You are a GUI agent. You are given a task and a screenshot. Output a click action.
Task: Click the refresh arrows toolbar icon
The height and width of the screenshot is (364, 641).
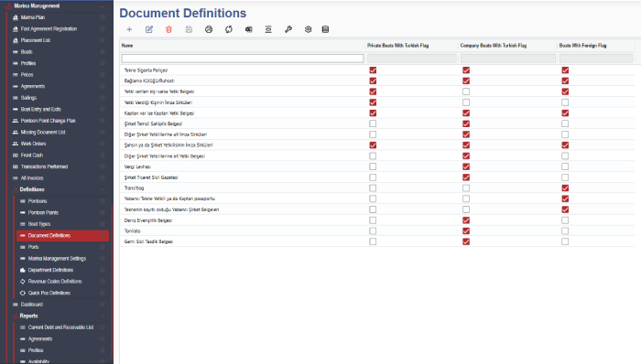click(x=229, y=29)
